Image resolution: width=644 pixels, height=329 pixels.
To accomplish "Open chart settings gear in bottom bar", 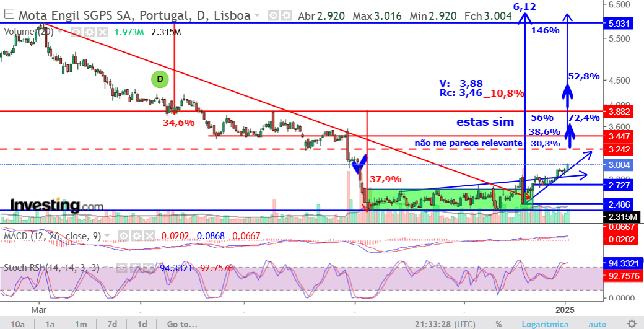I will point(632,323).
